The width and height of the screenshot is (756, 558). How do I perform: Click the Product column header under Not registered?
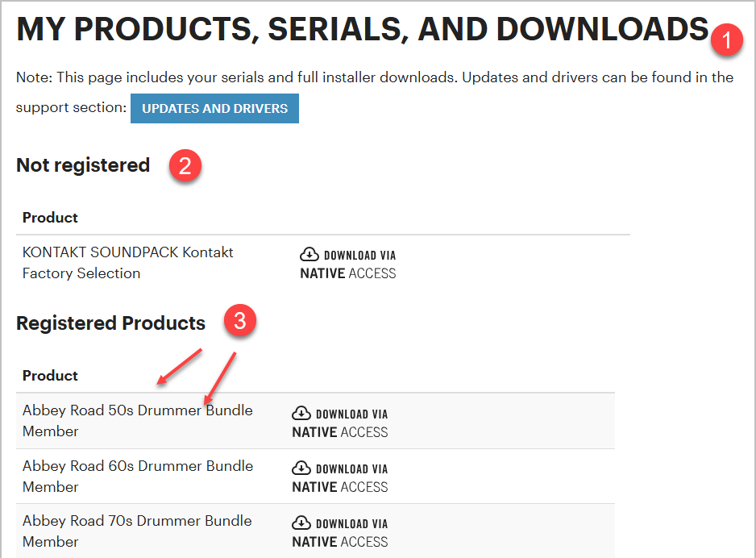tap(50, 218)
